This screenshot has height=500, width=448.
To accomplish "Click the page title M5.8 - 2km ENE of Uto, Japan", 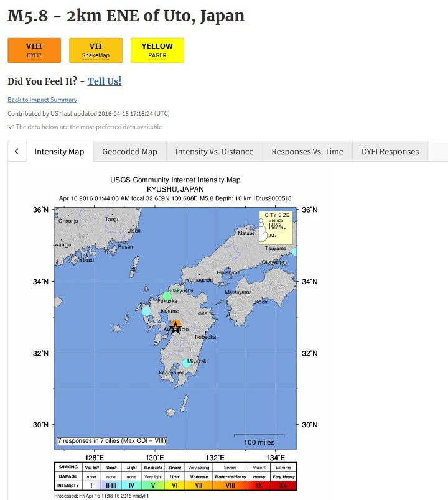I will point(126,16).
